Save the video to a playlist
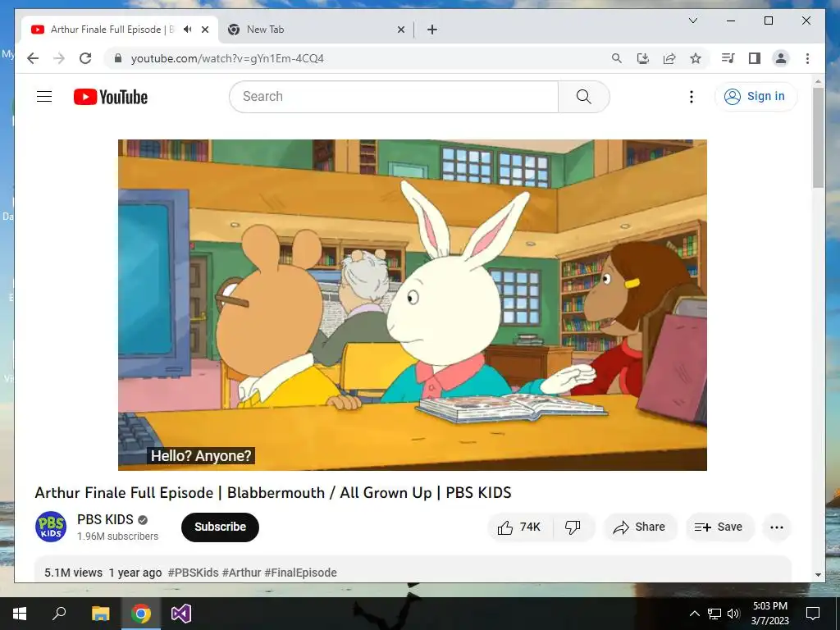 tap(719, 527)
